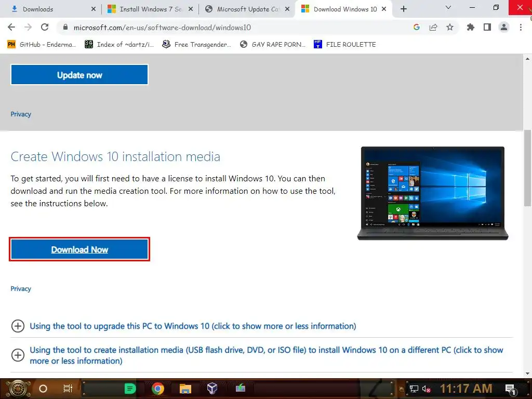Click the 'Create Windows 10 installation media' heading
The height and width of the screenshot is (399, 532).
click(x=115, y=156)
